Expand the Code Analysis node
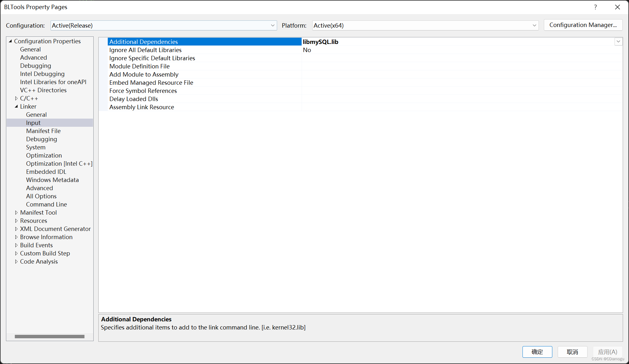629x364 pixels. [17, 261]
